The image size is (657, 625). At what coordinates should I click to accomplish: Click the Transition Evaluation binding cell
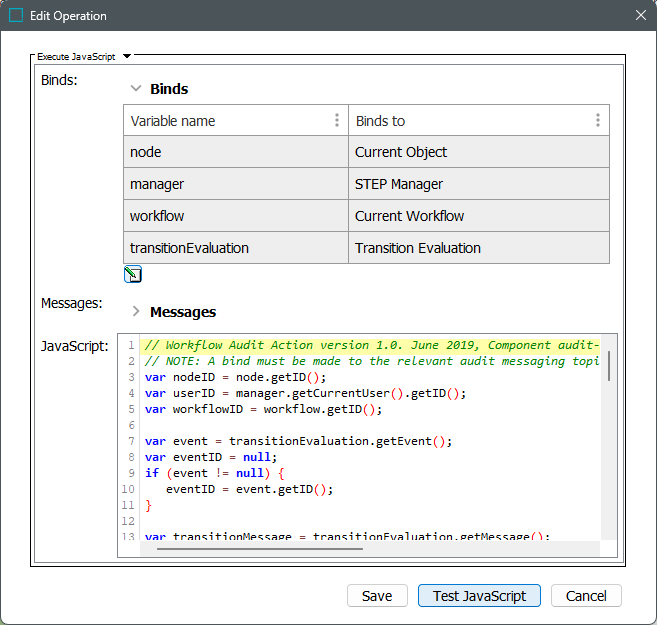[478, 248]
